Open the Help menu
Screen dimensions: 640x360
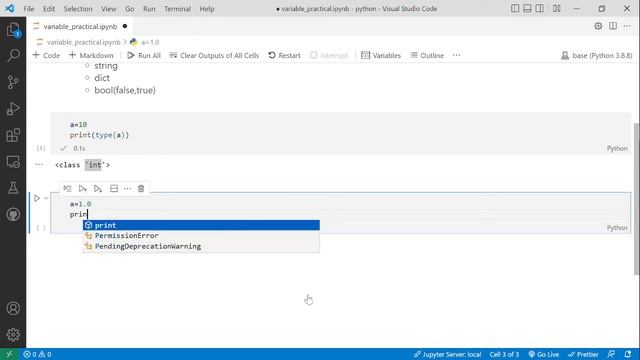(x=207, y=9)
